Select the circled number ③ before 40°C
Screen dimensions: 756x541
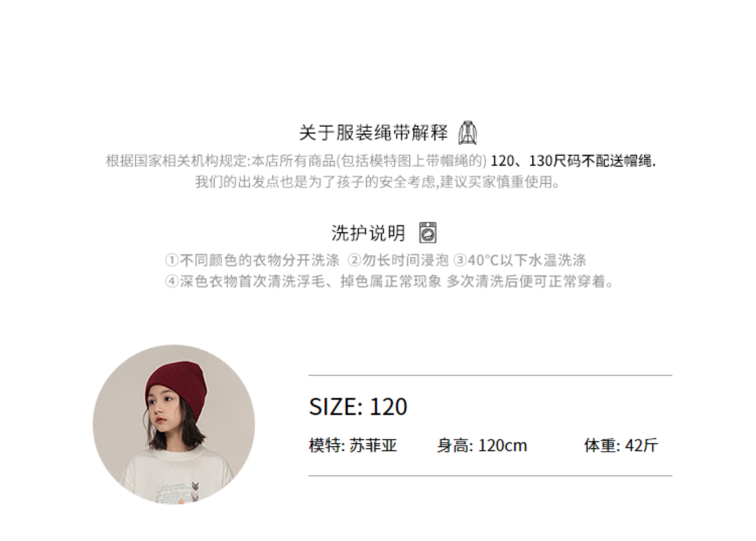click(460, 260)
